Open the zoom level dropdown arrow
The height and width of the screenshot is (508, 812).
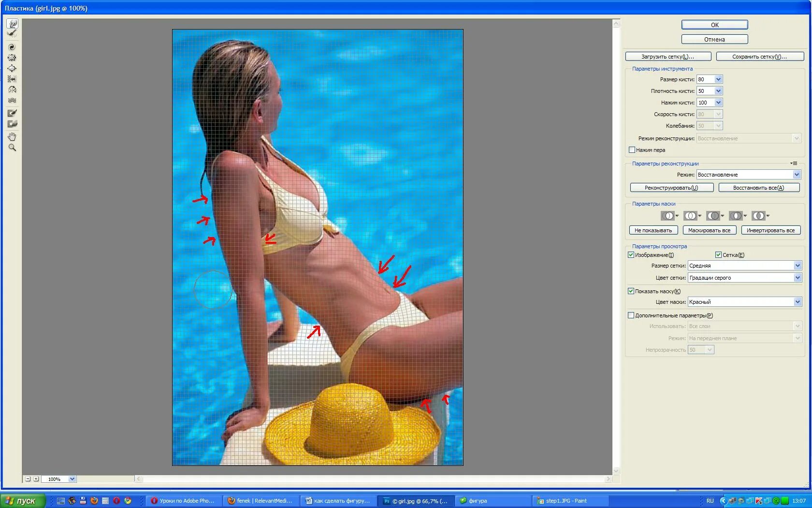72,479
